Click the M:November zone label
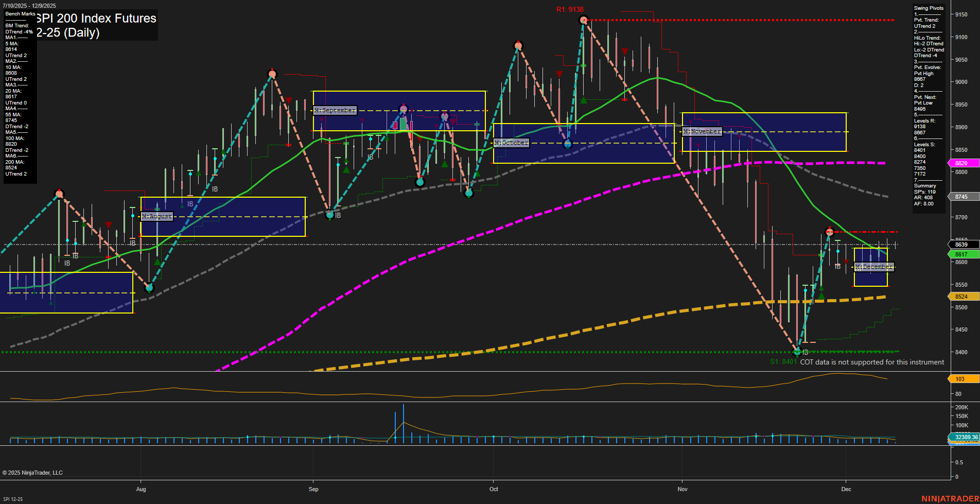The width and height of the screenshot is (980, 504). pos(702,131)
